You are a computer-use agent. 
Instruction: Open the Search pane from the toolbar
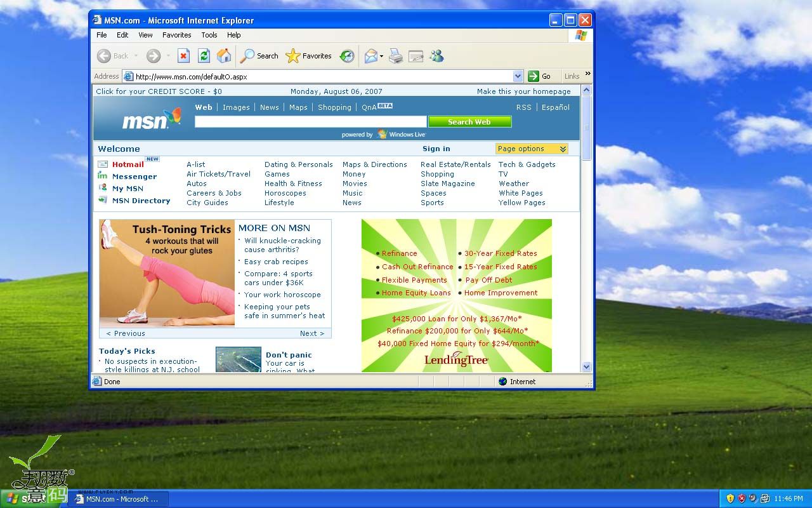[259, 56]
